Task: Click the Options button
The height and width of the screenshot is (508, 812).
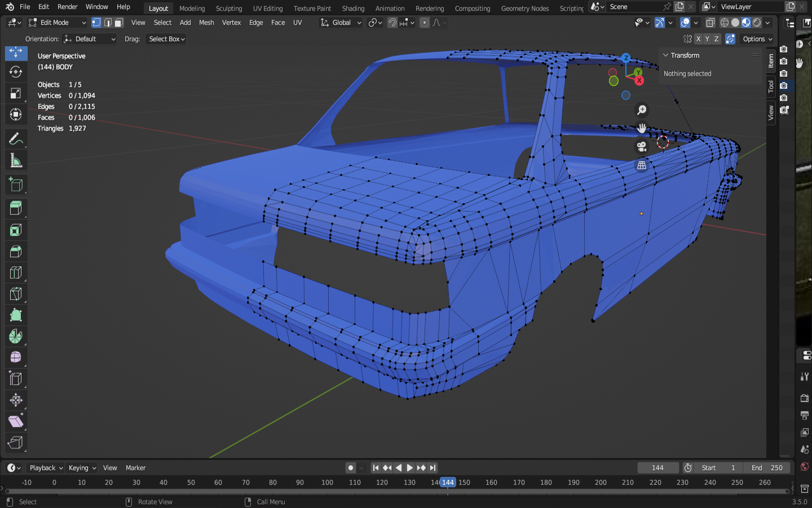Action: click(x=757, y=39)
